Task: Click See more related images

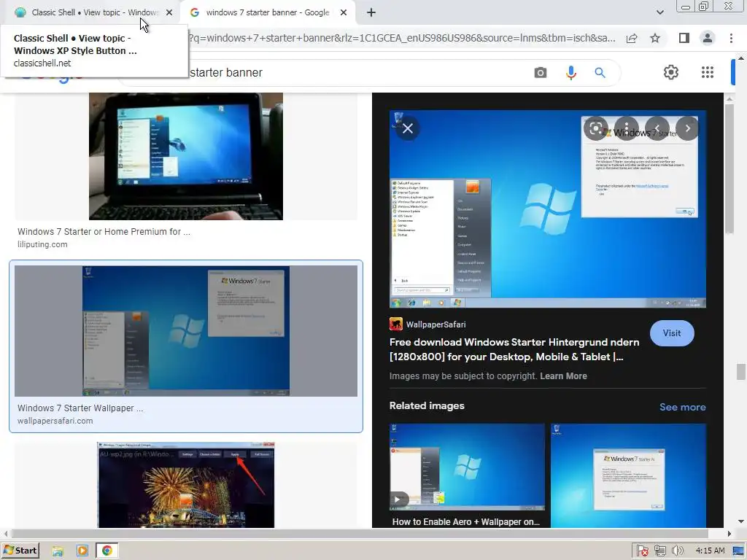Action: pos(682,407)
